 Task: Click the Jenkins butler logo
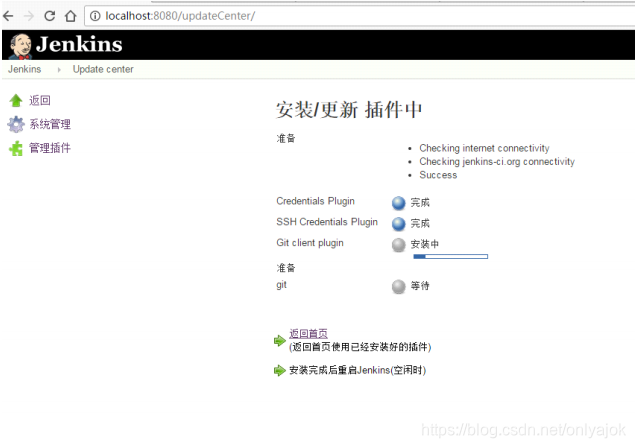point(20,46)
